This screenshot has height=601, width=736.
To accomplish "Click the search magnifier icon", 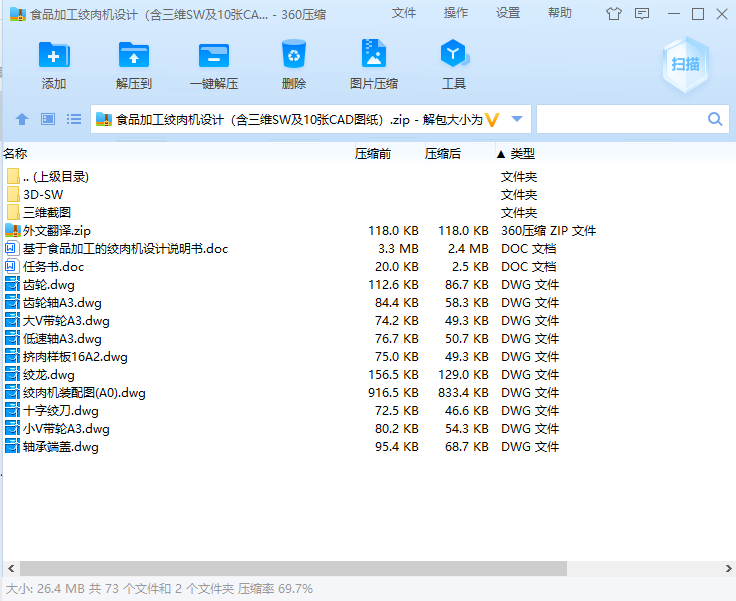I will (715, 119).
